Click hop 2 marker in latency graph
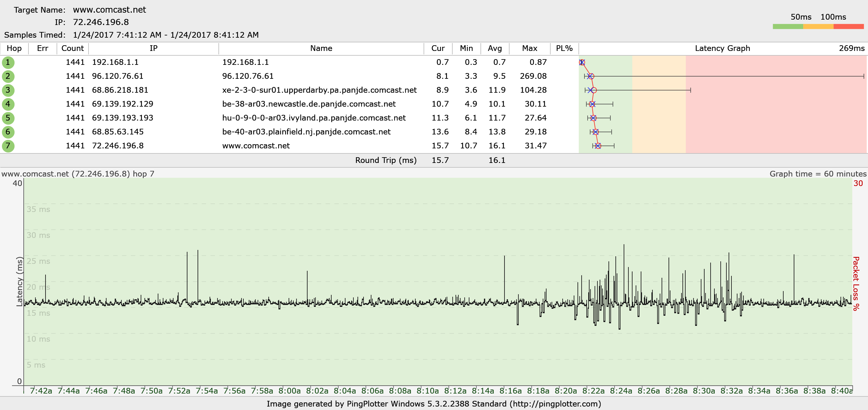 coord(590,76)
